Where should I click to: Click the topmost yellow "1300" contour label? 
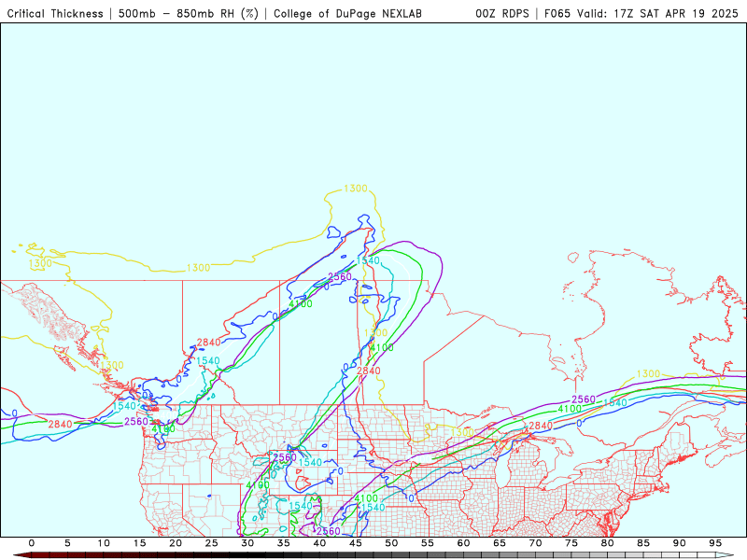(x=356, y=189)
